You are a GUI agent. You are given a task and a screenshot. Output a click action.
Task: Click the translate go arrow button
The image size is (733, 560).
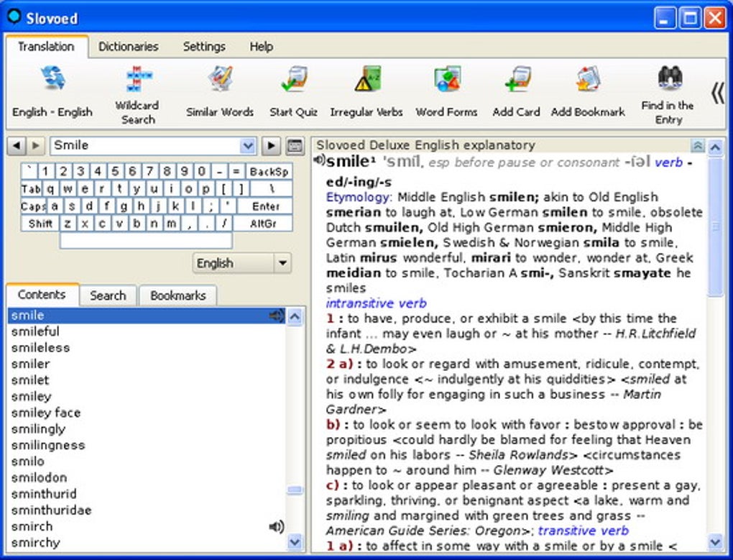271,146
